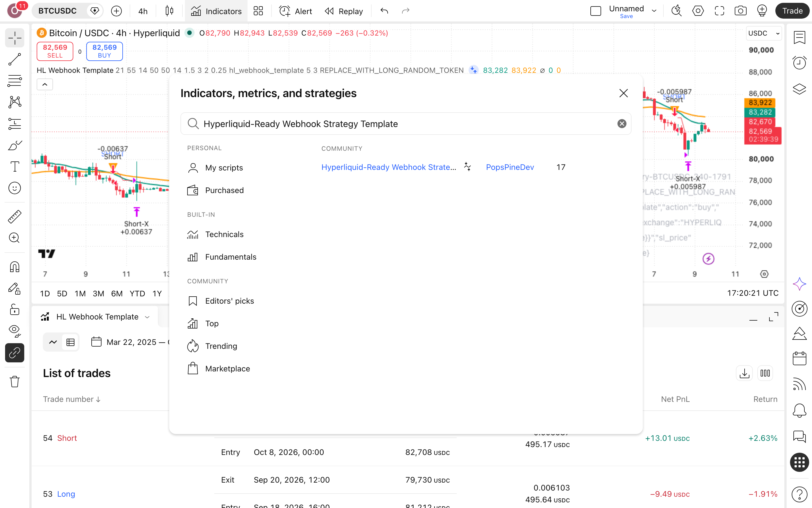Viewport: 812px width, 508px height.
Task: Click the BTCUSDC symbol search
Action: tap(58, 11)
